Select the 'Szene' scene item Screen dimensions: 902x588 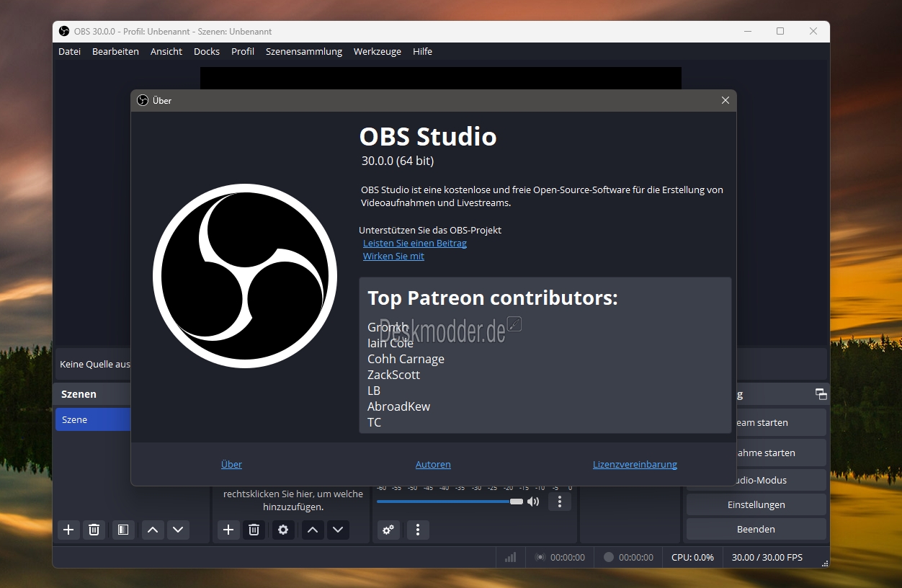click(x=93, y=419)
